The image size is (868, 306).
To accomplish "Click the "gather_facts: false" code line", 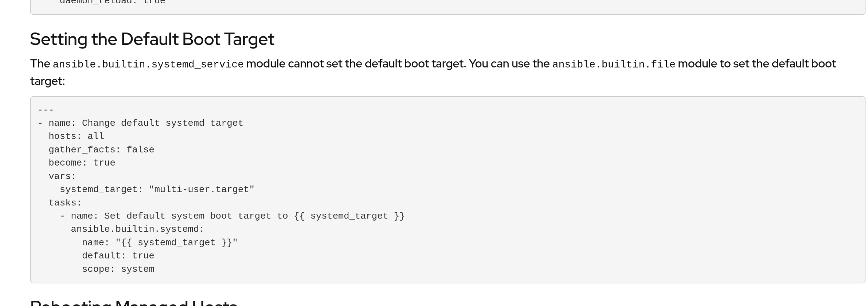I will pyautogui.click(x=101, y=150).
